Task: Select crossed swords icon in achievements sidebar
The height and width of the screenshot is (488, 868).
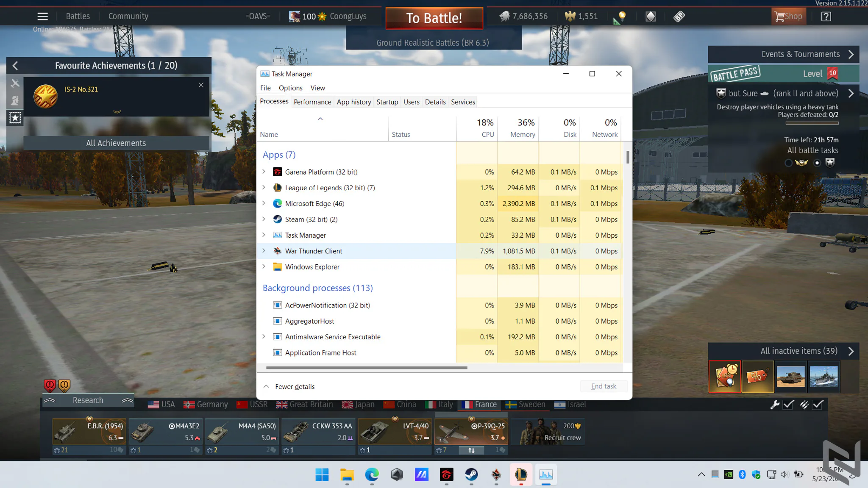Action: 15,83
